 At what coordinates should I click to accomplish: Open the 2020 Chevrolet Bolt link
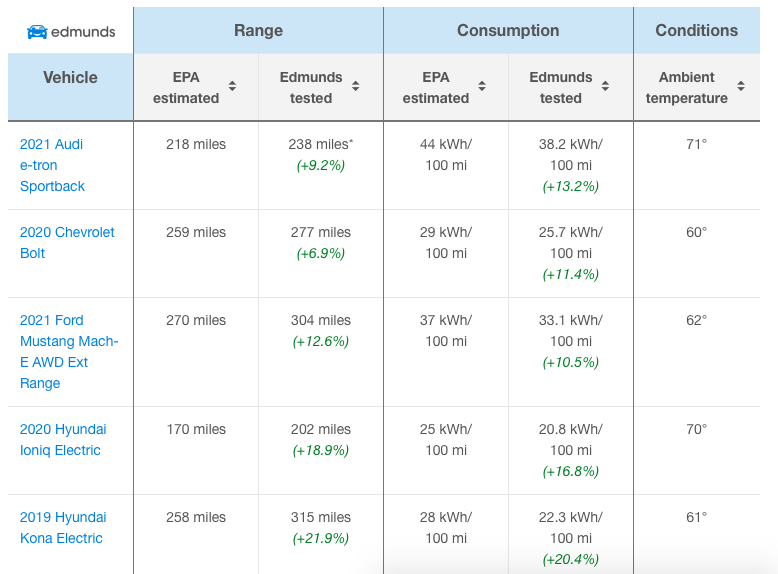point(67,242)
